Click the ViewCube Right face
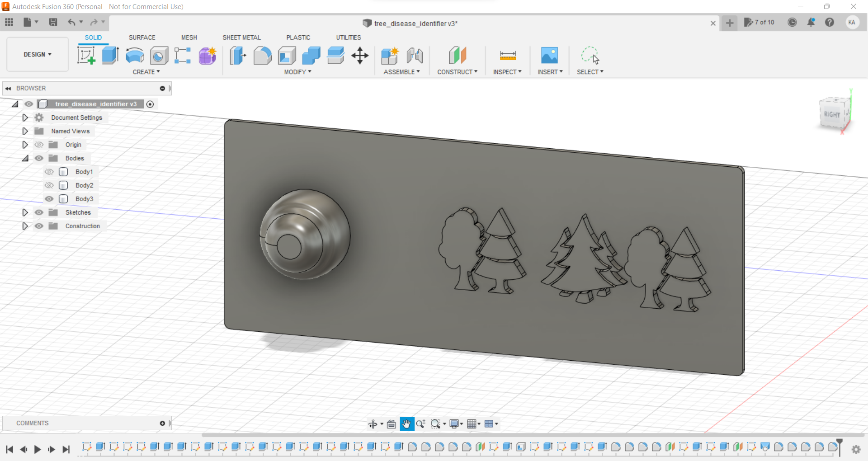Screen dimensions: 868x461 (832, 114)
